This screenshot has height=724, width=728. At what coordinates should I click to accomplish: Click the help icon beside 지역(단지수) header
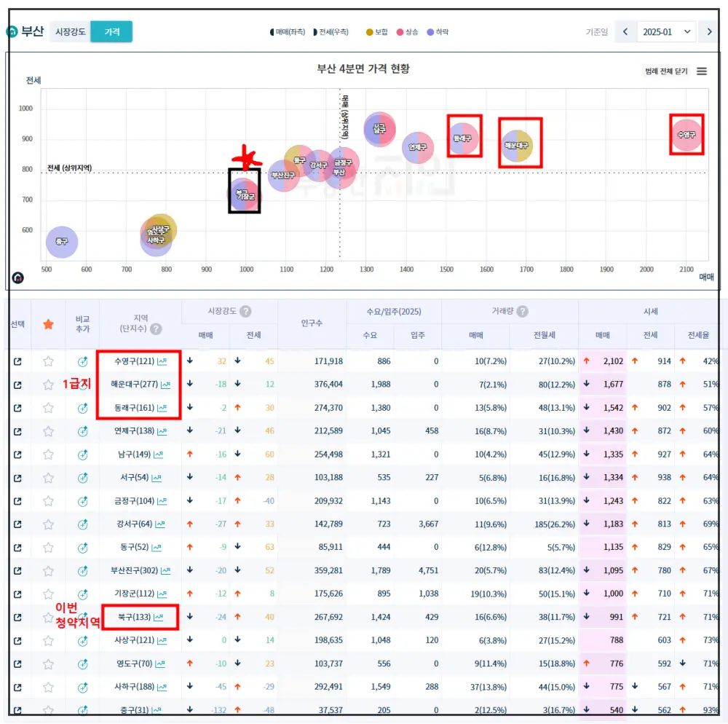(x=157, y=329)
